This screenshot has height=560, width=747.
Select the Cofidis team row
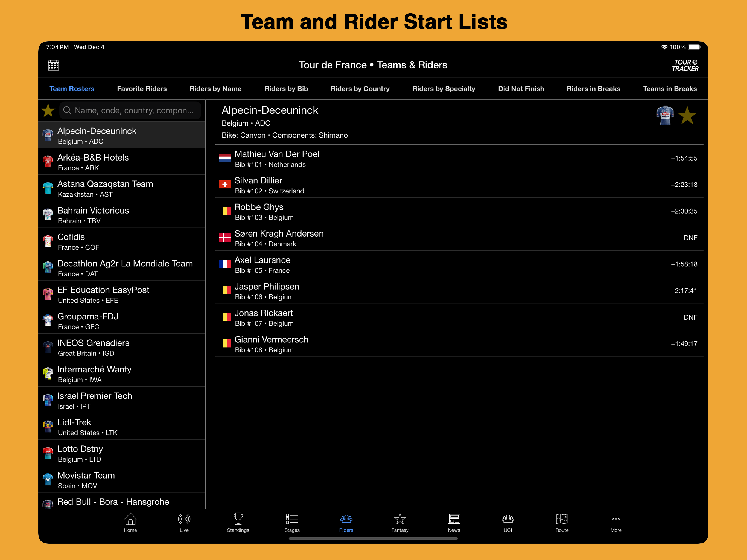point(122,241)
